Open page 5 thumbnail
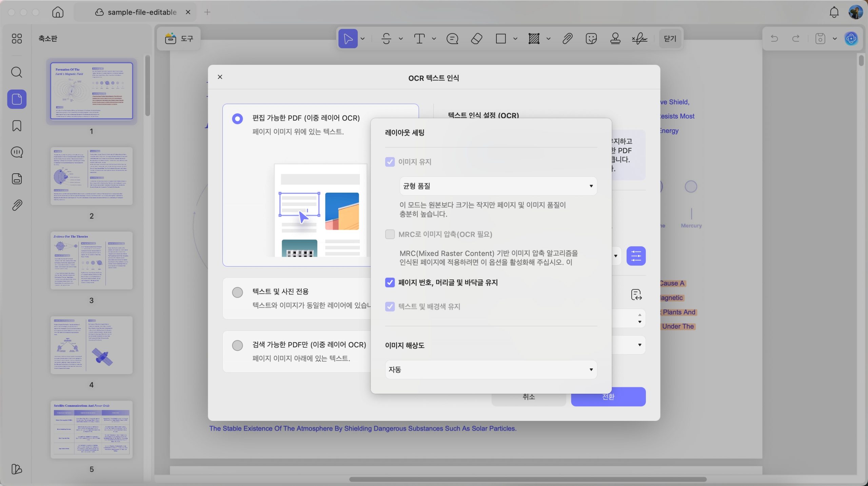 (x=92, y=429)
